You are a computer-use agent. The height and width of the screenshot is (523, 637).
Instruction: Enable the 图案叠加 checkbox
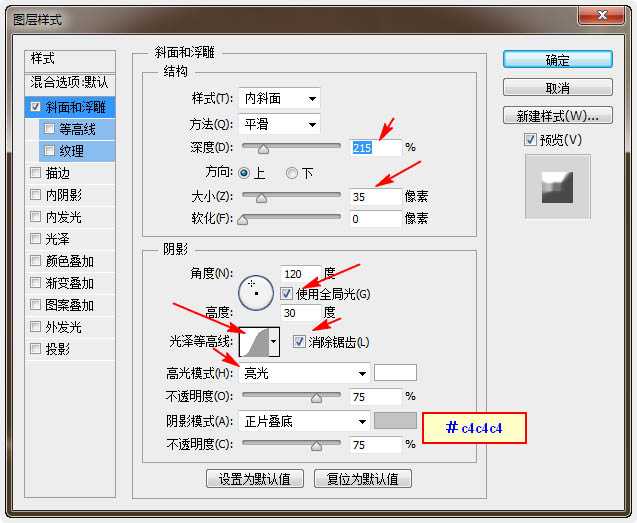pos(35,304)
